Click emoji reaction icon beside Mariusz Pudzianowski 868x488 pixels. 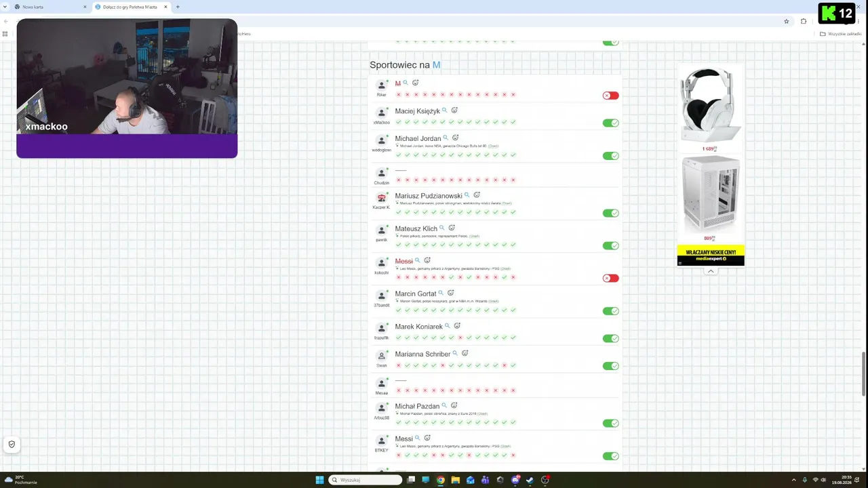(477, 195)
